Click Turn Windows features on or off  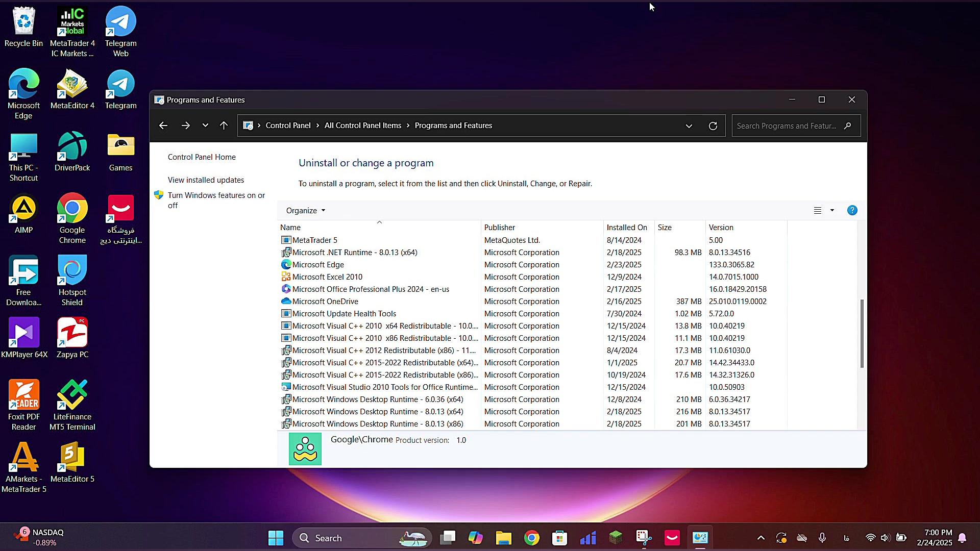[216, 200]
